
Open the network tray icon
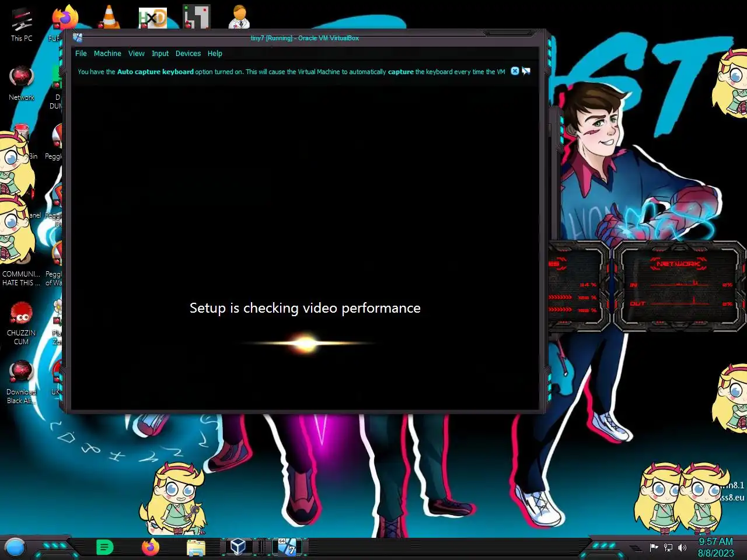point(668,547)
